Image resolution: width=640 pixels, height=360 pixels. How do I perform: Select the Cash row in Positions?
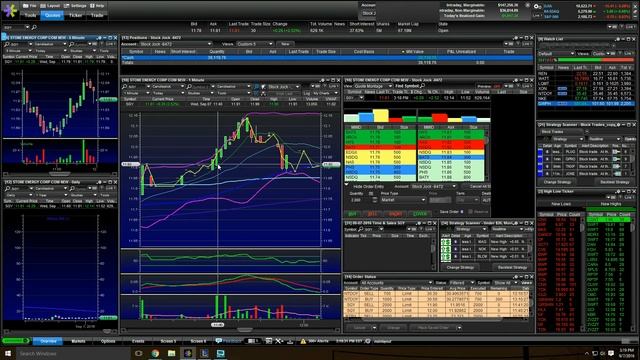click(327, 58)
